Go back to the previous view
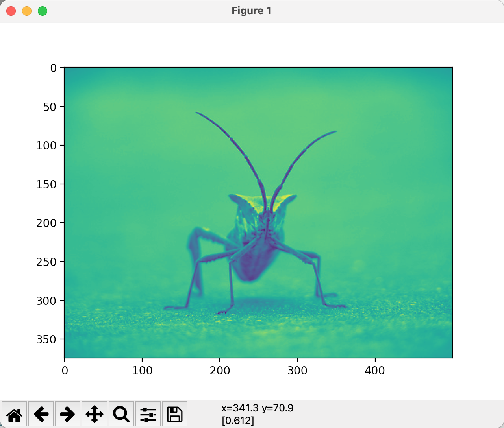 41,414
